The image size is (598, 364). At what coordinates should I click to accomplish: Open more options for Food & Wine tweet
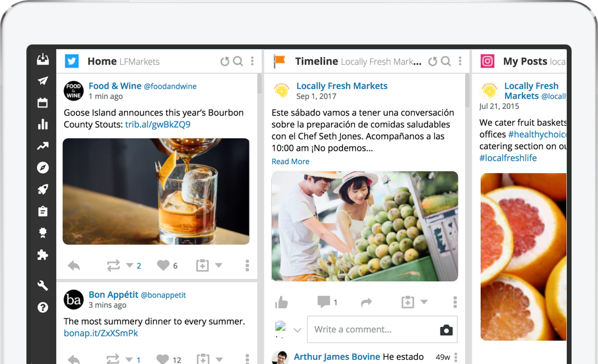pos(247,266)
